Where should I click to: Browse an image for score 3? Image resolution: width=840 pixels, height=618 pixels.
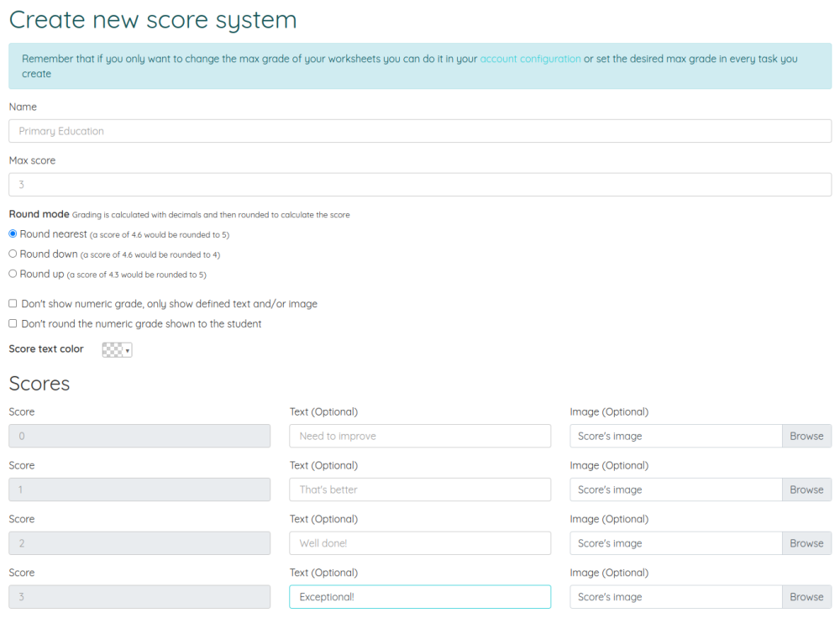(806, 596)
